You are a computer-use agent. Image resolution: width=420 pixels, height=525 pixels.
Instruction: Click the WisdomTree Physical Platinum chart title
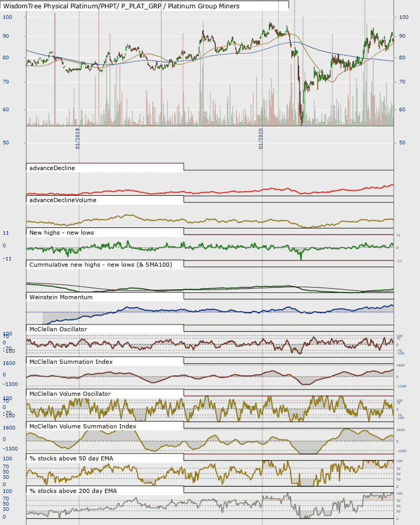pyautogui.click(x=121, y=6)
